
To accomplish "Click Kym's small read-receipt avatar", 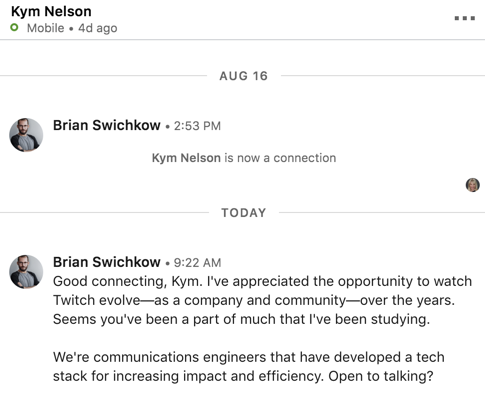I will (472, 185).
